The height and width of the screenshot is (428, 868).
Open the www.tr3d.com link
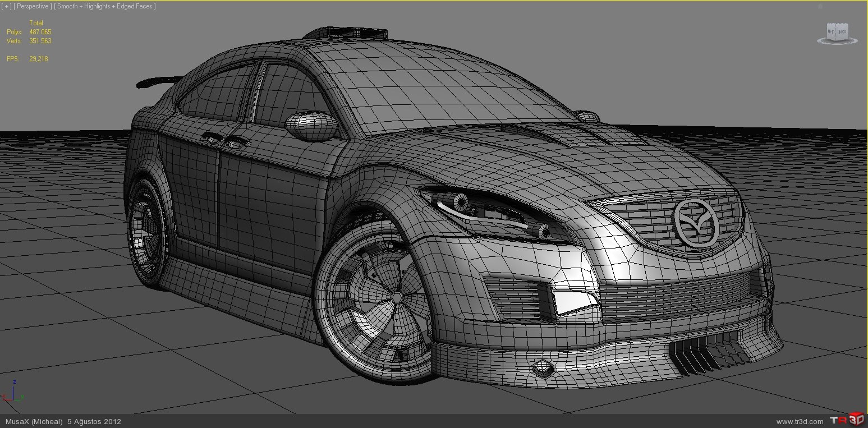coord(800,421)
